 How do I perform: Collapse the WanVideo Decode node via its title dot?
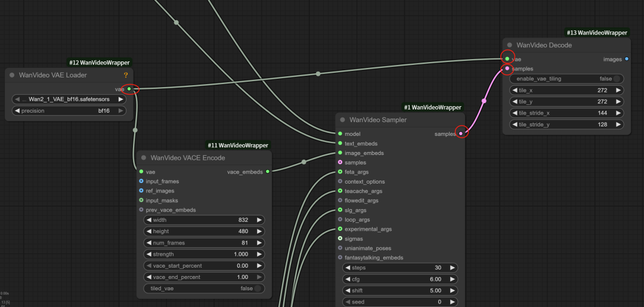[x=509, y=45]
